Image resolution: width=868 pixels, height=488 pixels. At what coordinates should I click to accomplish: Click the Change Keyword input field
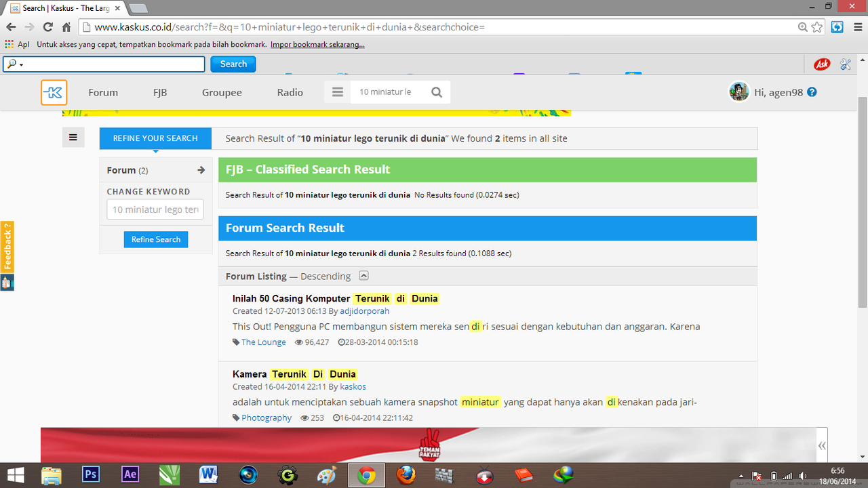click(155, 209)
